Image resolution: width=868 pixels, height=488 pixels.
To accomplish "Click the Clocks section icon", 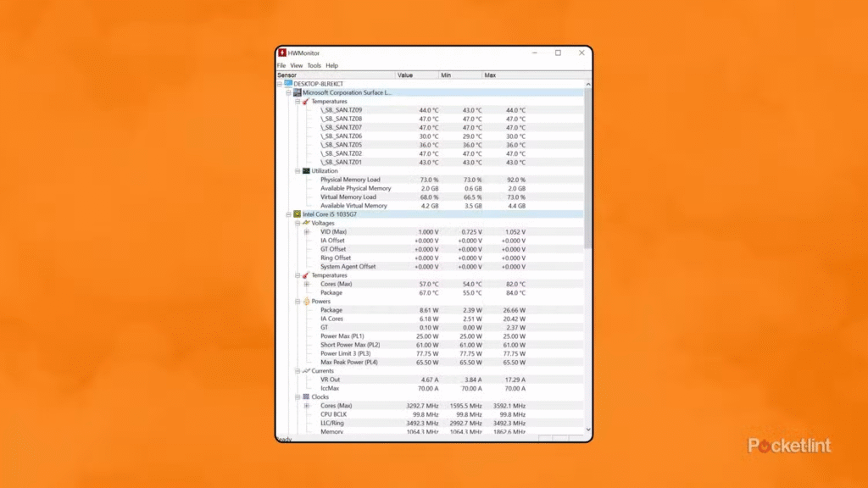I will (x=306, y=396).
